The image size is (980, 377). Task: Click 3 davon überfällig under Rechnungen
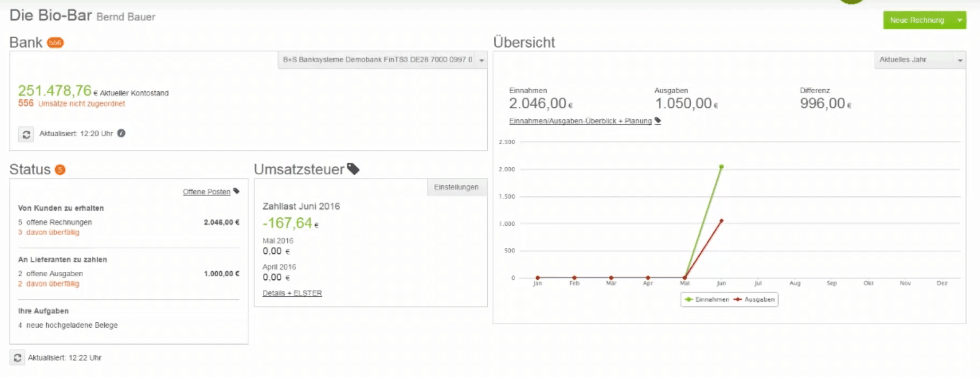click(x=49, y=233)
